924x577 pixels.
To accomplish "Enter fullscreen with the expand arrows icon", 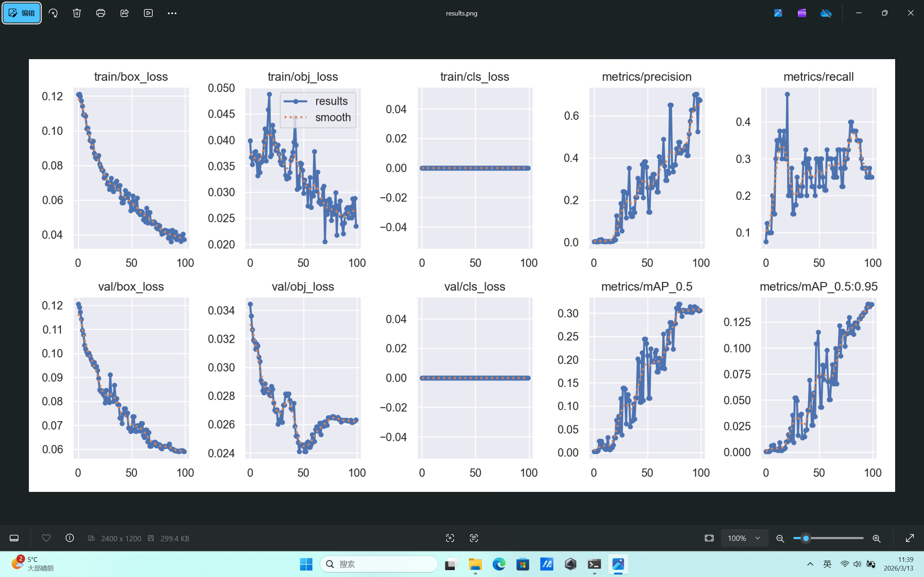I will pos(910,538).
